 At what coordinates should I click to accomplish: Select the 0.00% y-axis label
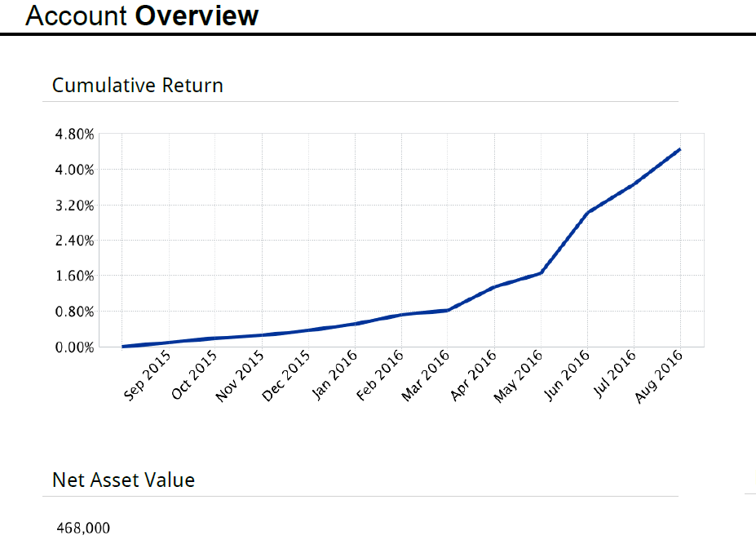tap(75, 347)
